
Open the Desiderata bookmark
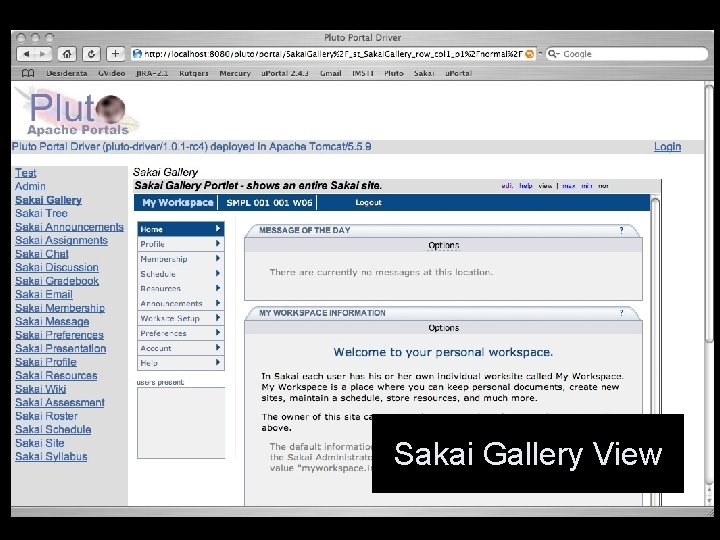click(67, 73)
